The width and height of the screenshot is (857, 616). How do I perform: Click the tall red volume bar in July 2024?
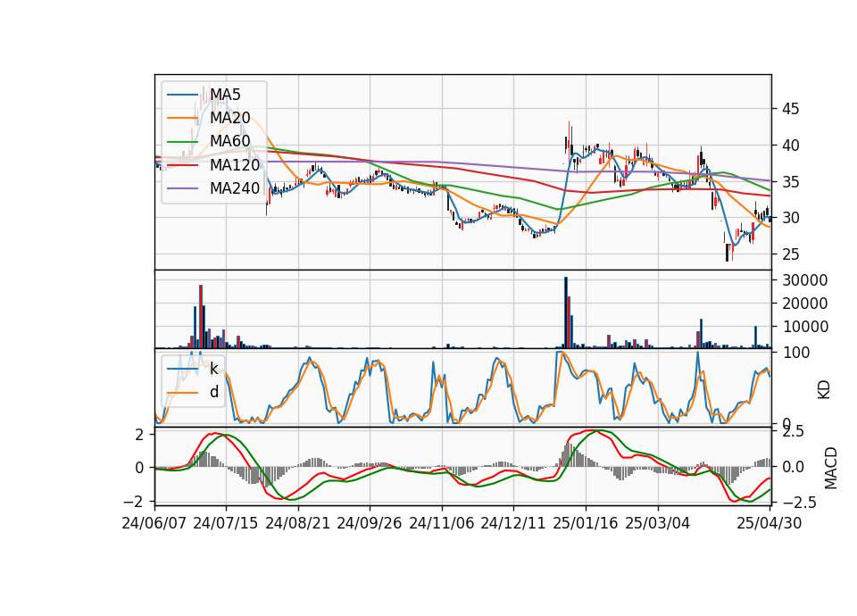click(201, 316)
